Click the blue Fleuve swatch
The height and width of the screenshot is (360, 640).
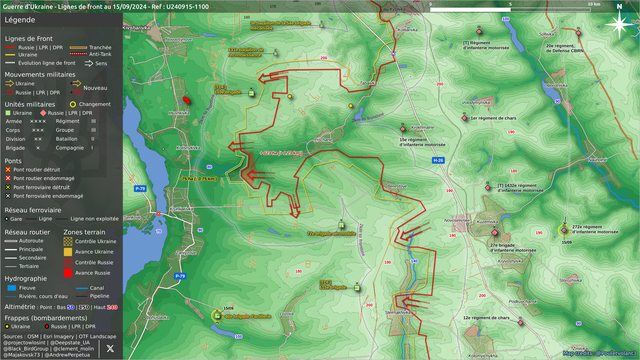tap(12, 288)
